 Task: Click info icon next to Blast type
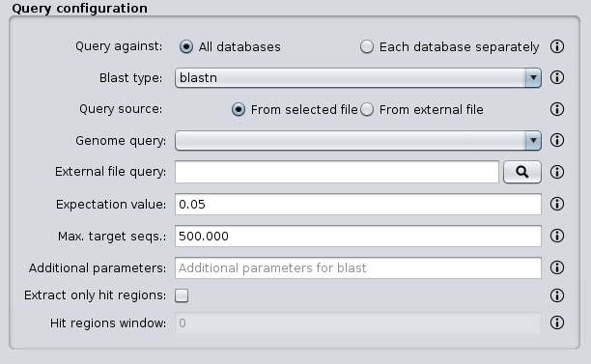click(x=557, y=77)
